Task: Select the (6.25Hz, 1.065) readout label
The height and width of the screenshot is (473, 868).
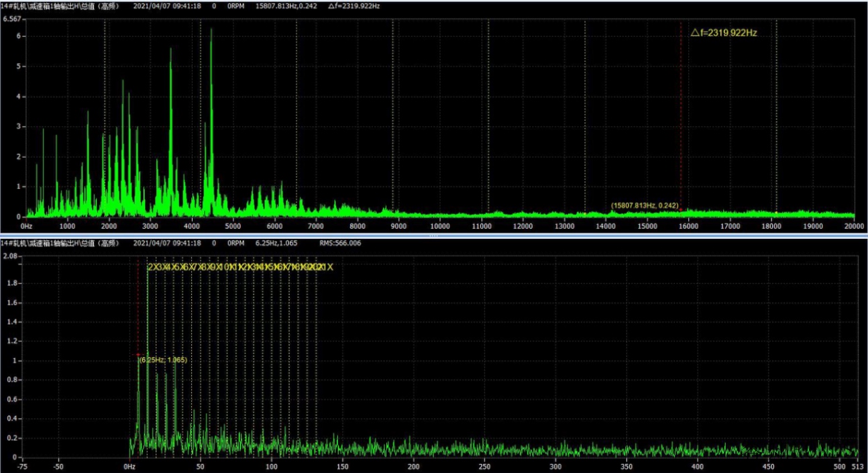Action: (163, 360)
